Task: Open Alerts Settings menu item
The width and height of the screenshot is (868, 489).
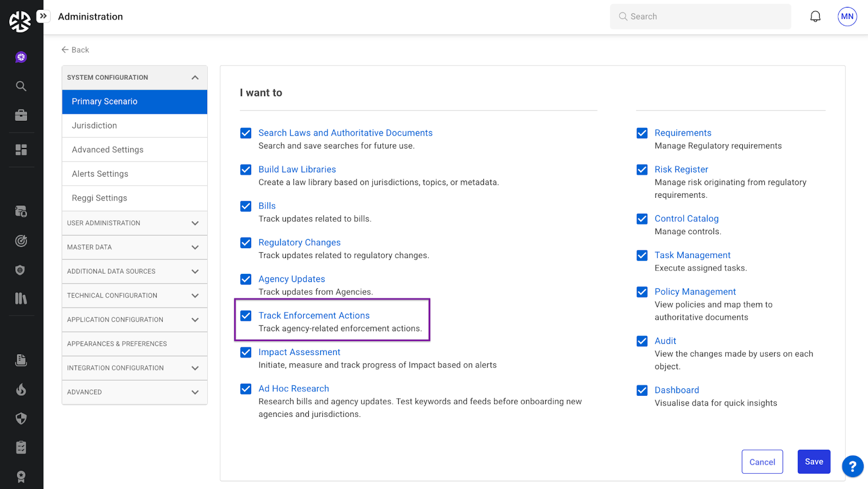Action: 135,174
